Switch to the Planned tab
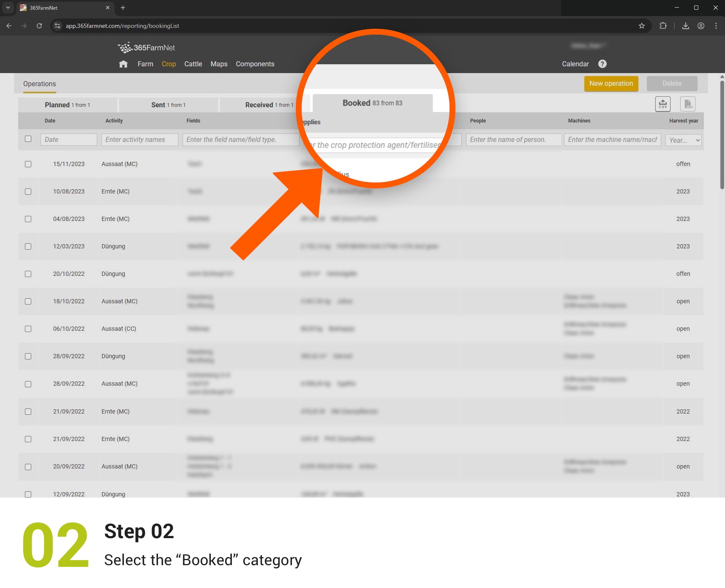This screenshot has width=725, height=588. pos(68,105)
